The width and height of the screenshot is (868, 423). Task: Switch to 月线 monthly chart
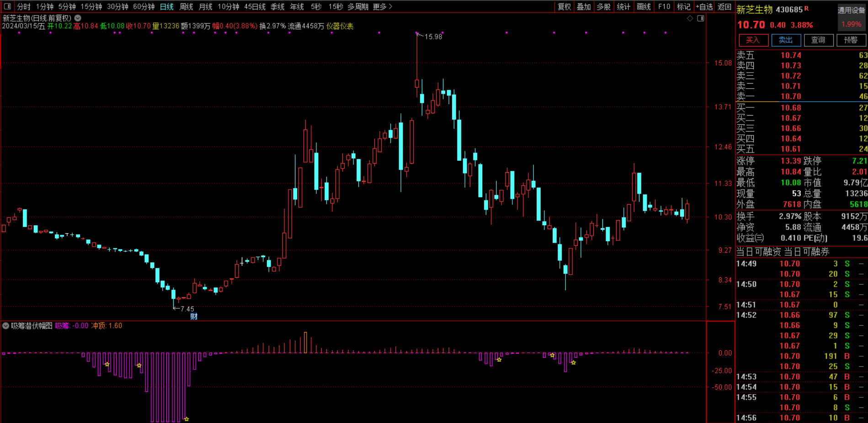206,6
